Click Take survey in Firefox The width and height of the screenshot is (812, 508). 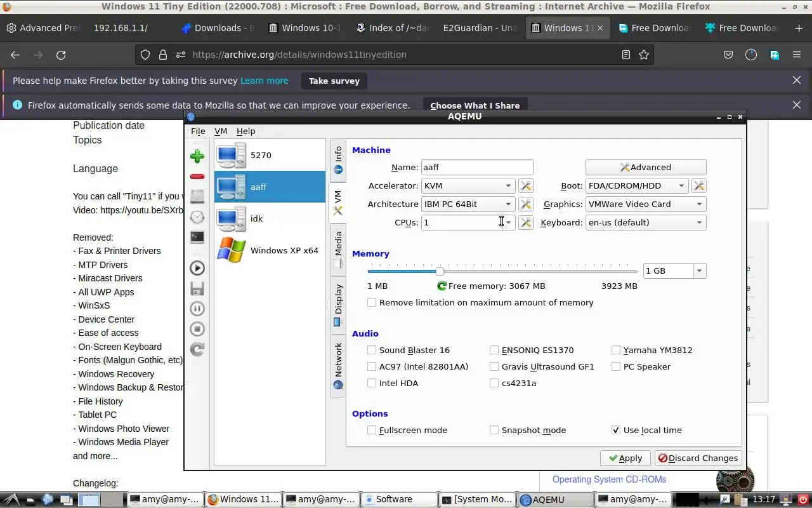(334, 81)
